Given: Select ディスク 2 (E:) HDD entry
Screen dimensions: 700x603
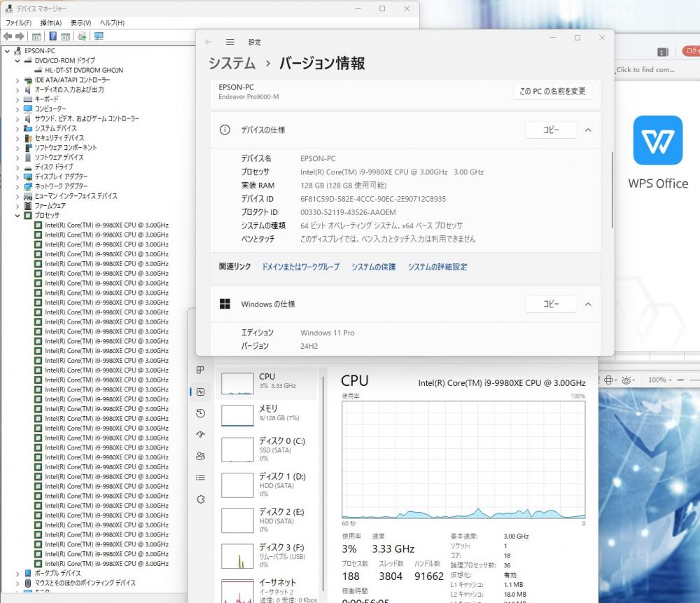Looking at the screenshot, I should 267,520.
